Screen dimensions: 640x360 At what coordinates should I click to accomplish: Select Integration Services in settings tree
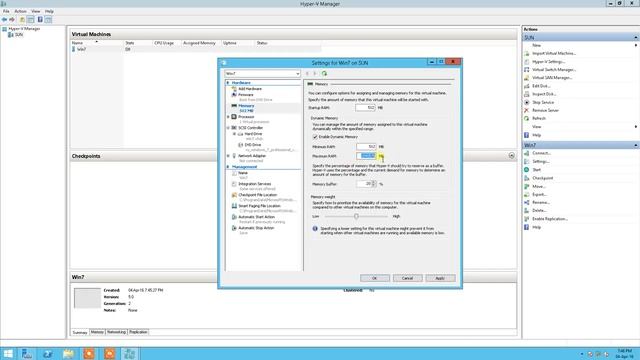point(254,184)
